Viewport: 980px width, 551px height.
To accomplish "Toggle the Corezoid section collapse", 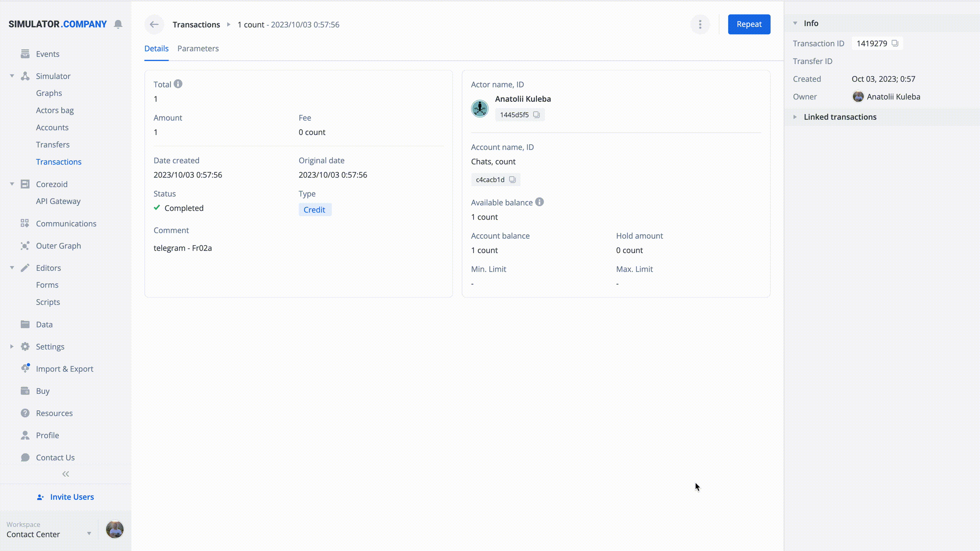I will 11,184.
